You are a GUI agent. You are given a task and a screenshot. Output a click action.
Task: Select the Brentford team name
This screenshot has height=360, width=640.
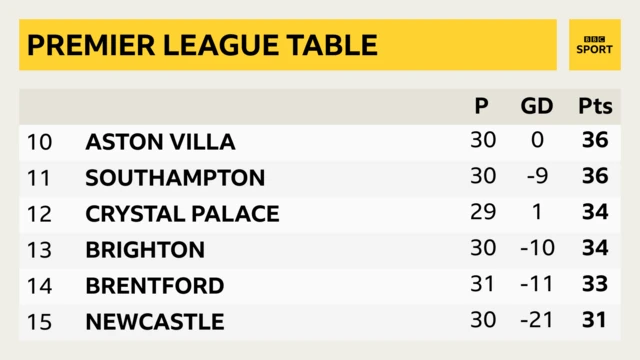(155, 286)
